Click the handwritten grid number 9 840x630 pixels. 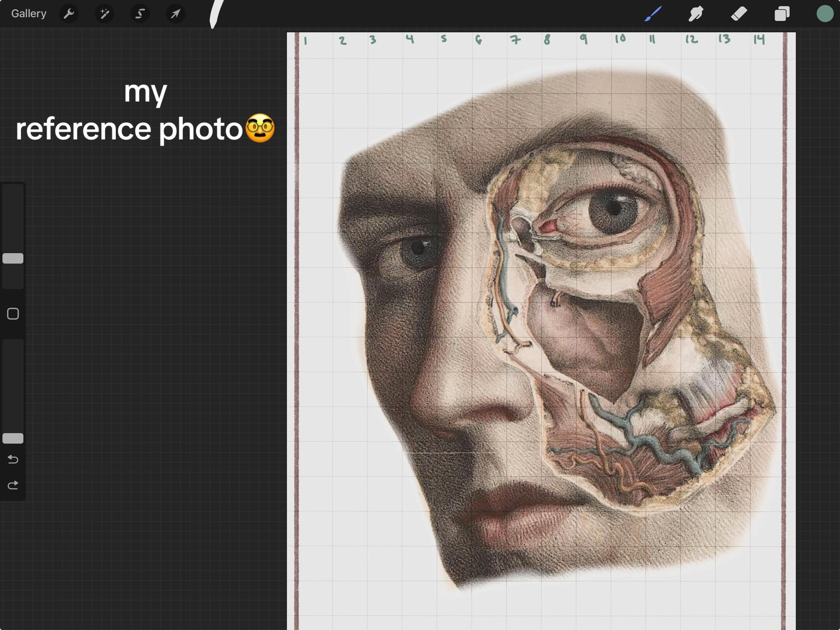click(x=584, y=39)
